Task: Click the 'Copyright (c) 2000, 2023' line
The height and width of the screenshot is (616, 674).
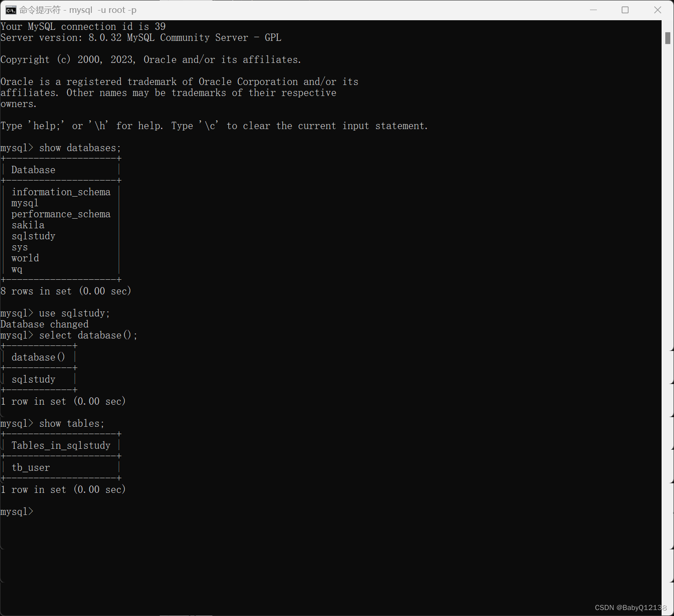Action: tap(151, 60)
